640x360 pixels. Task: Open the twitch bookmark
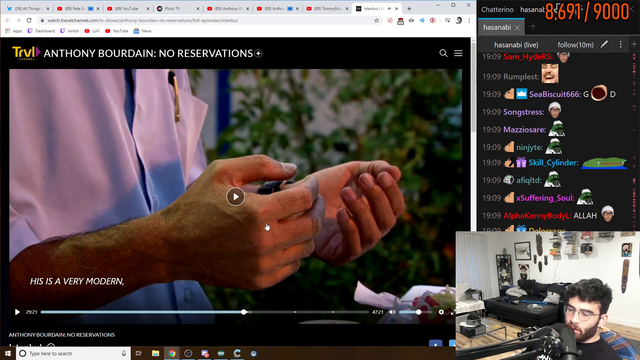pos(69,31)
